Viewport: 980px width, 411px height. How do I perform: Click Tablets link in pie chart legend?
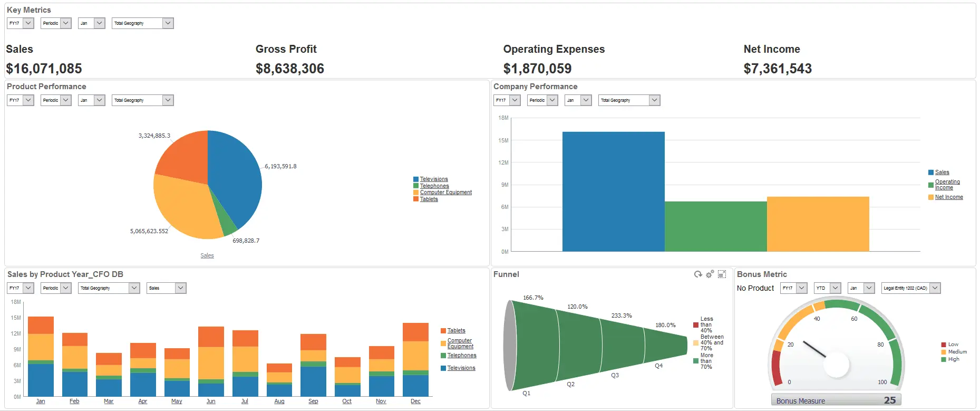(429, 199)
